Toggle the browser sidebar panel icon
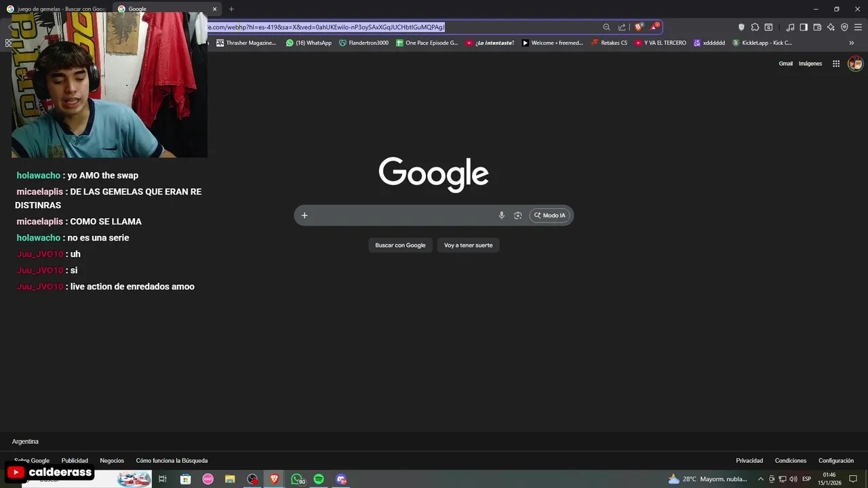The height and width of the screenshot is (488, 868). [x=804, y=27]
